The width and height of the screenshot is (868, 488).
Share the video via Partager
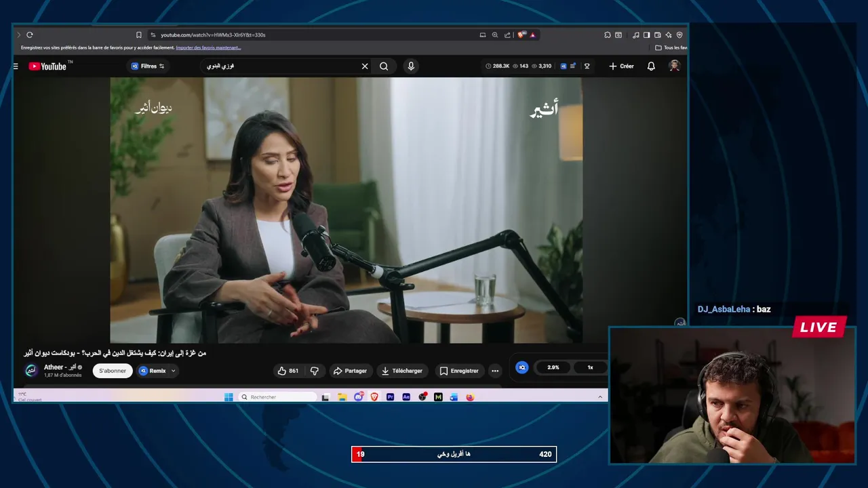[x=350, y=371]
